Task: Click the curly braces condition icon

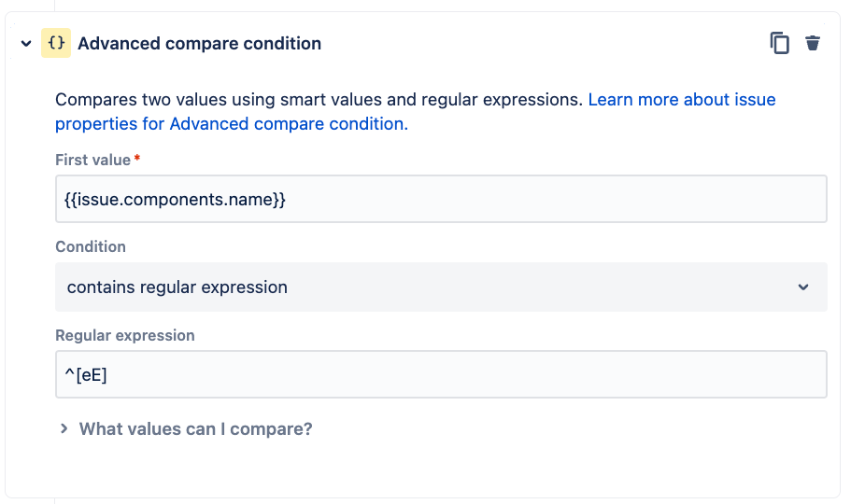Action: click(56, 43)
